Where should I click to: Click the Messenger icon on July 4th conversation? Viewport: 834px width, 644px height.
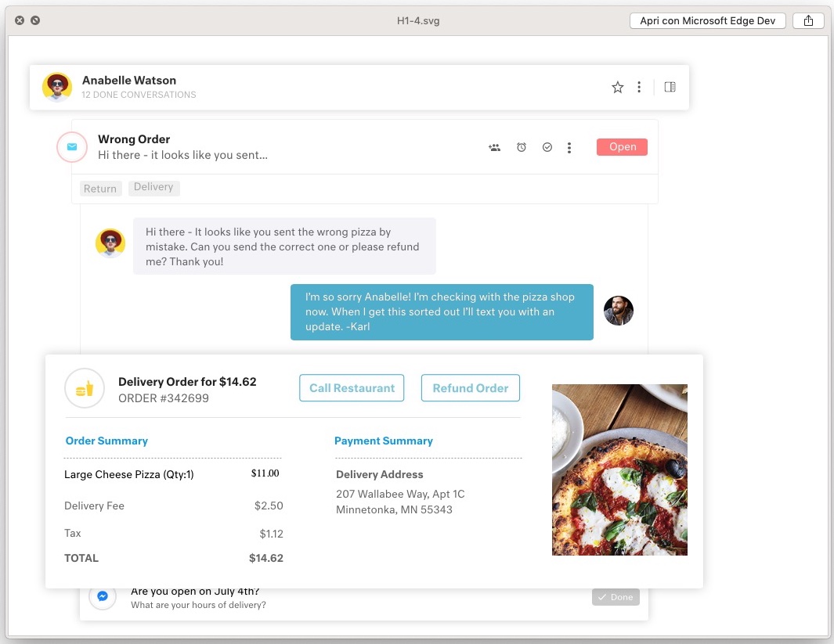[103, 596]
